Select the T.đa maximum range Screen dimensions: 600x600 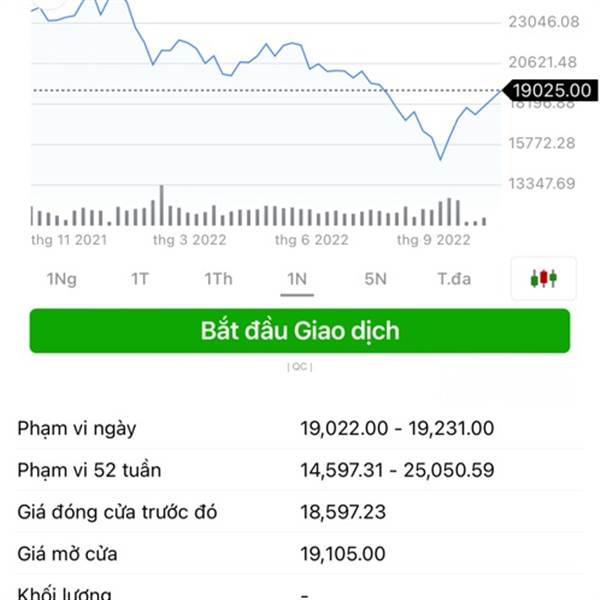(454, 279)
